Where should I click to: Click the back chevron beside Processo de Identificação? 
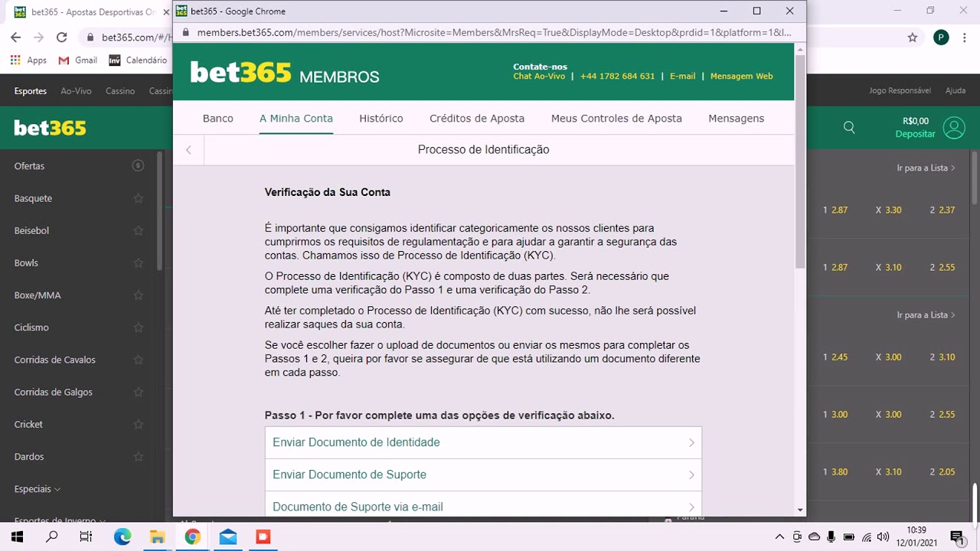[x=188, y=150]
